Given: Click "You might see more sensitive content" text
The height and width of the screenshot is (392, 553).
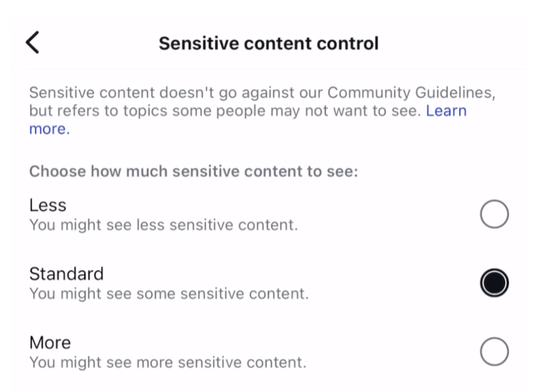Looking at the screenshot, I should coord(168,362).
